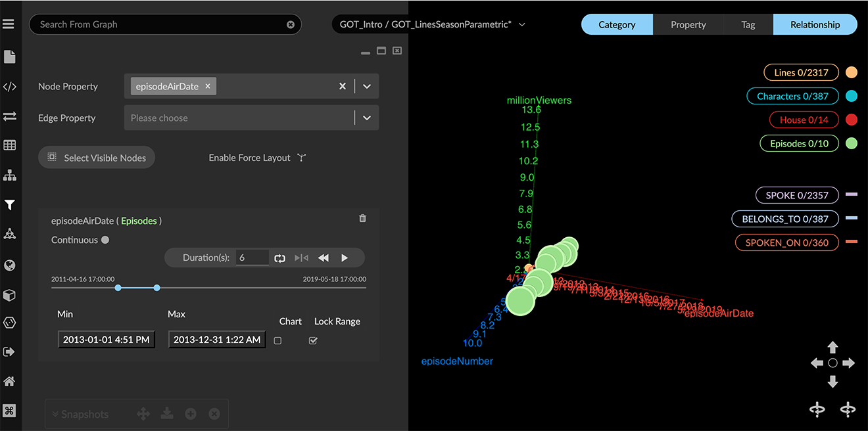Switch to the Property tab
This screenshot has height=431, width=868.
pyautogui.click(x=688, y=24)
